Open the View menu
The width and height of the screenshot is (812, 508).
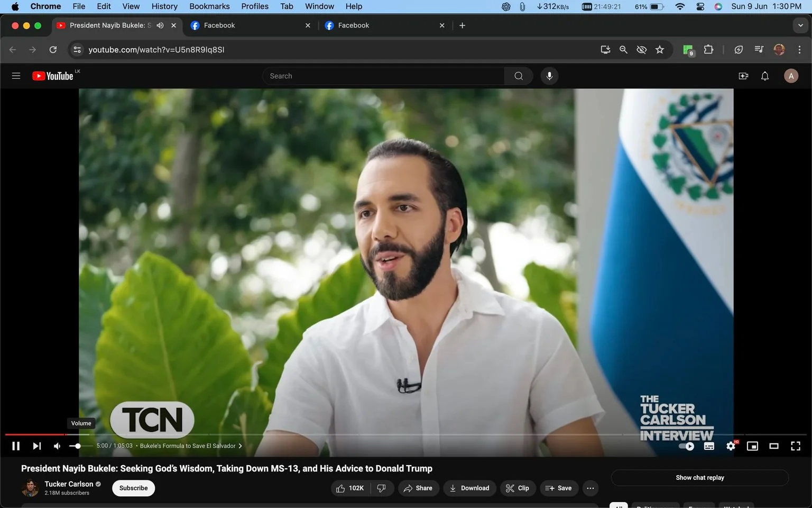point(131,6)
